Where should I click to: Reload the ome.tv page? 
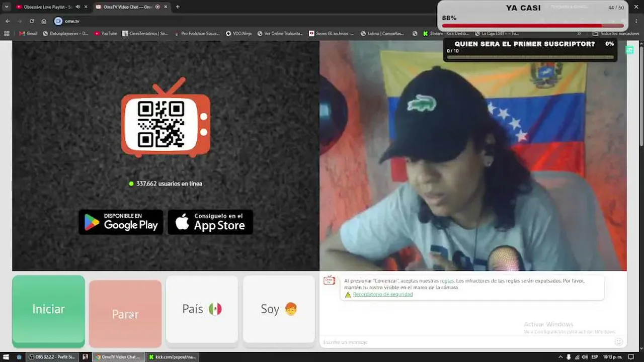(x=32, y=21)
